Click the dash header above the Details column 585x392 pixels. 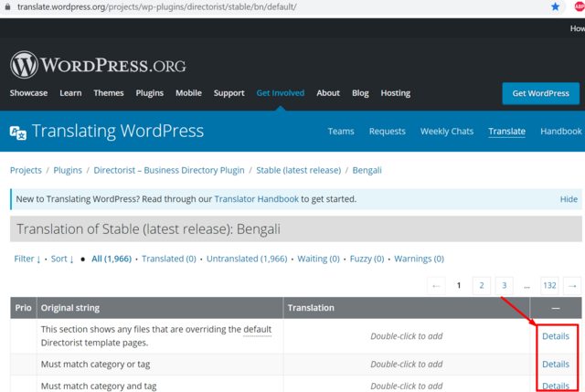point(556,308)
